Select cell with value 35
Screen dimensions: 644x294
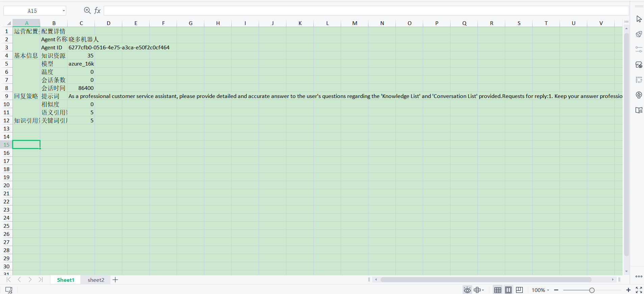81,56
